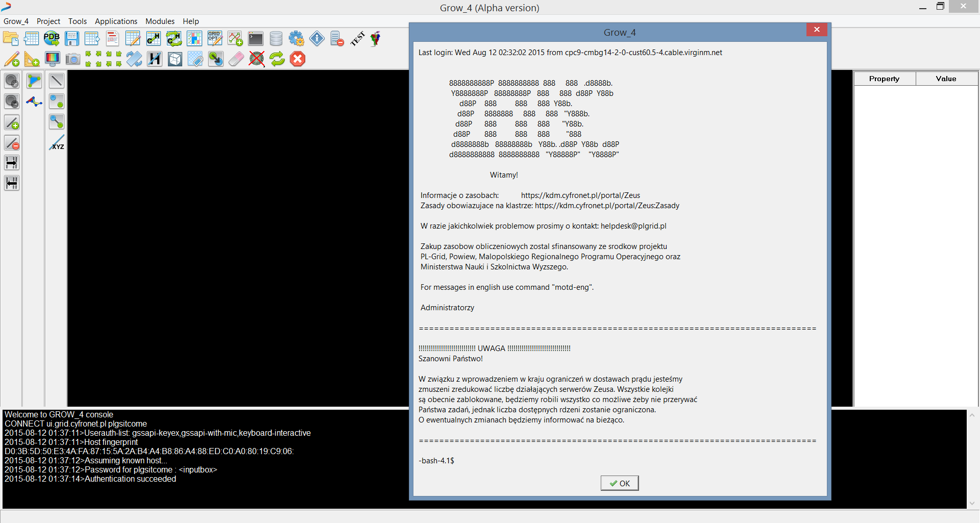Click the PDB export icon

click(52, 39)
